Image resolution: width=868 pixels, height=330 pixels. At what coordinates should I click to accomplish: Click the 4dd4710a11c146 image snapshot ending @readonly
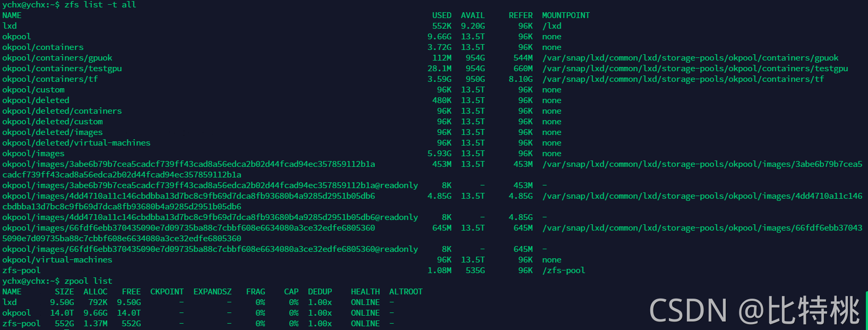coord(210,217)
